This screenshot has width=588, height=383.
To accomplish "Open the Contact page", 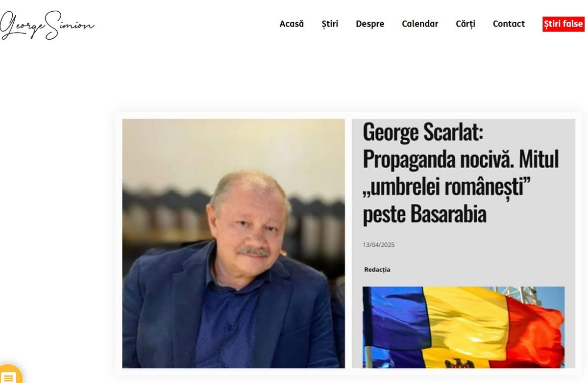I will [509, 24].
